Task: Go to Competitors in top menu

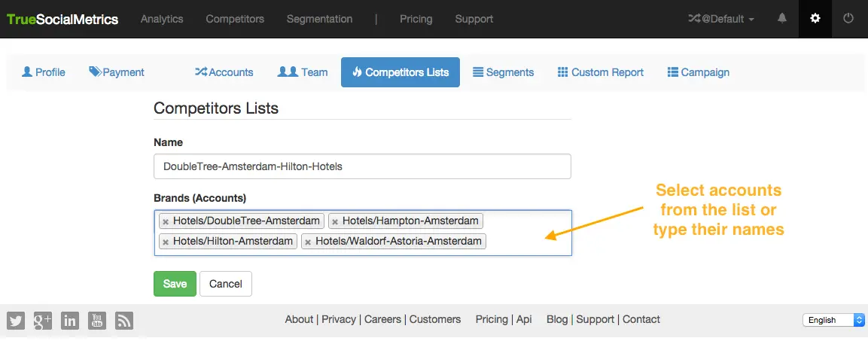Action: tap(235, 19)
